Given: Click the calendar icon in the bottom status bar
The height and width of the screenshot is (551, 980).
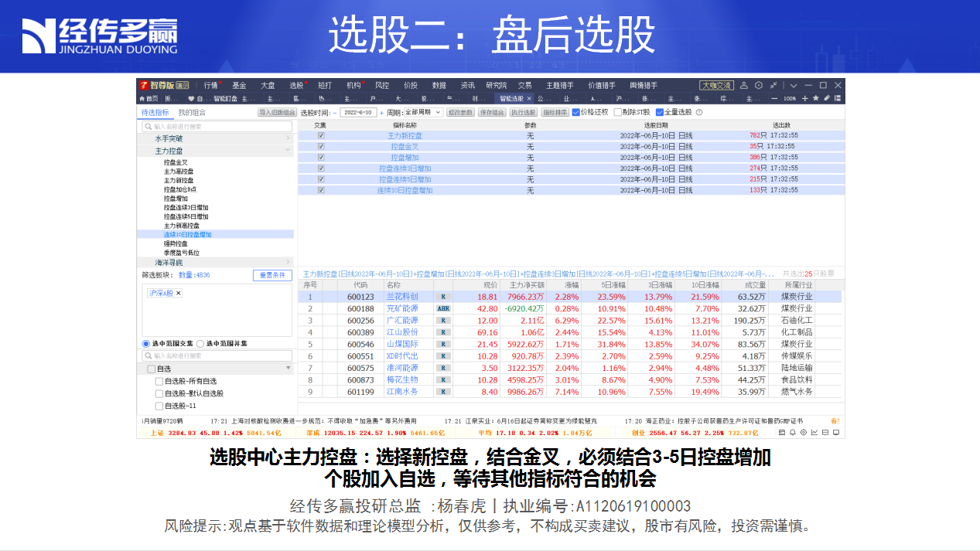Looking at the screenshot, I should coord(782,432).
